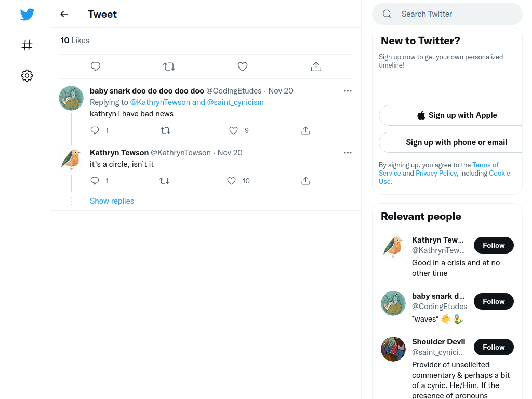Like the "it's a circle, isn't it" tweet
This screenshot has width=532, height=399.
click(x=231, y=181)
